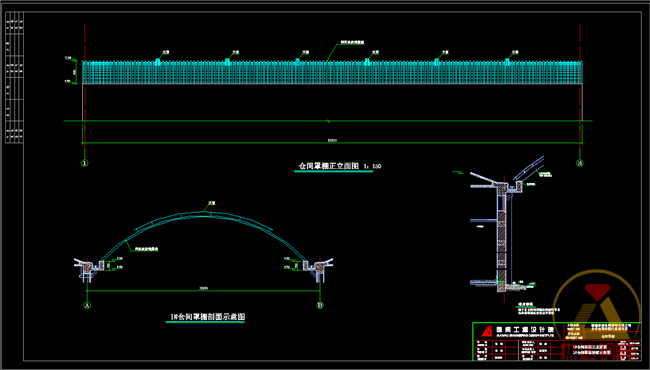
Task: Select the right gutter detail of the arch
Action: pyautogui.click(x=318, y=268)
